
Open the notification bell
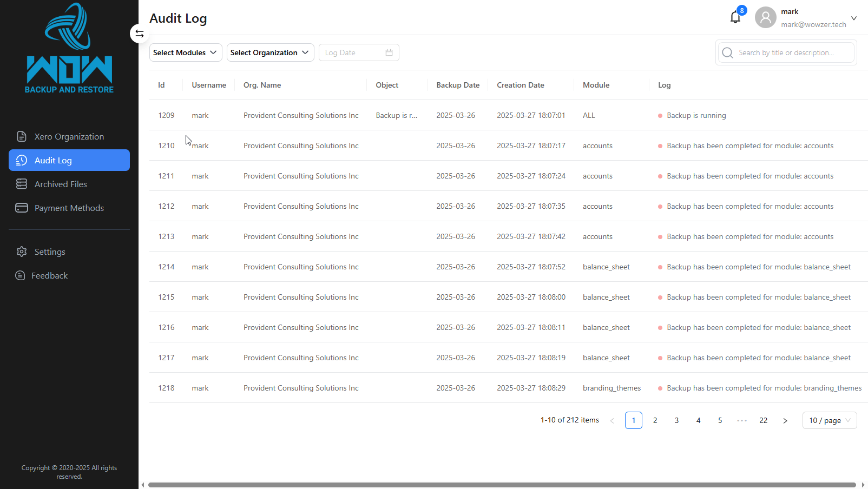tap(735, 17)
